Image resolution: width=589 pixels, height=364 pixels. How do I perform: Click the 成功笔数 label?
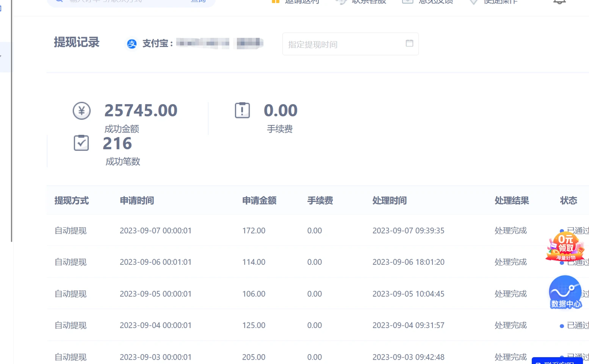123,162
